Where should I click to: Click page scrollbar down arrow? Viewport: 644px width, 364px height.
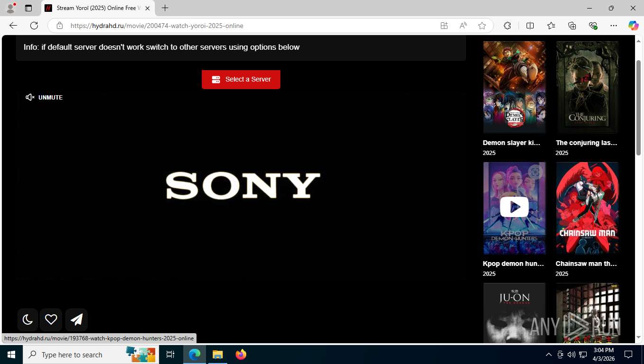[x=638, y=337]
